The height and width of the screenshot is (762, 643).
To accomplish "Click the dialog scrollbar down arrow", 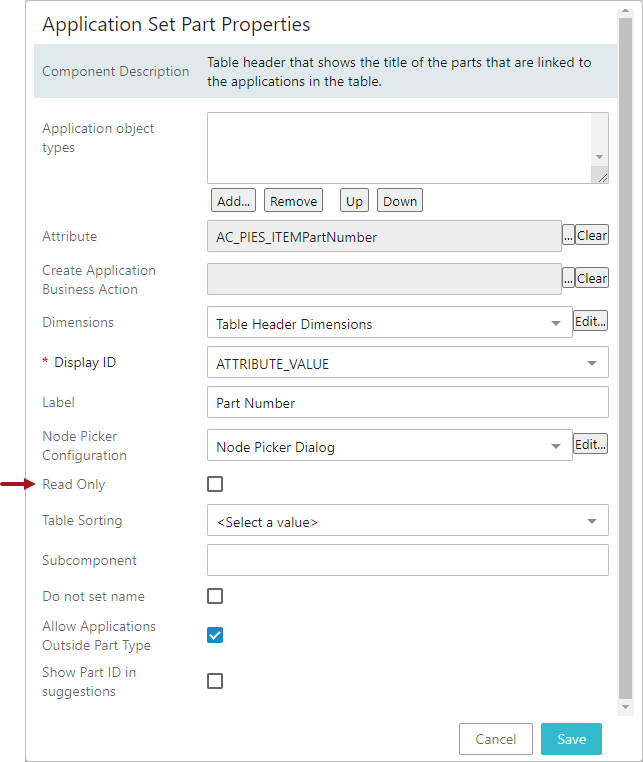I will point(626,707).
